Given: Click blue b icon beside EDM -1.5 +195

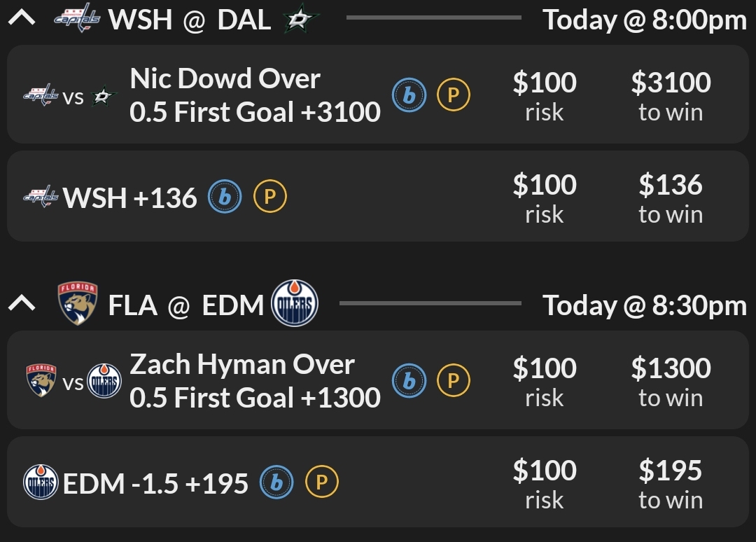Looking at the screenshot, I should tap(276, 482).
